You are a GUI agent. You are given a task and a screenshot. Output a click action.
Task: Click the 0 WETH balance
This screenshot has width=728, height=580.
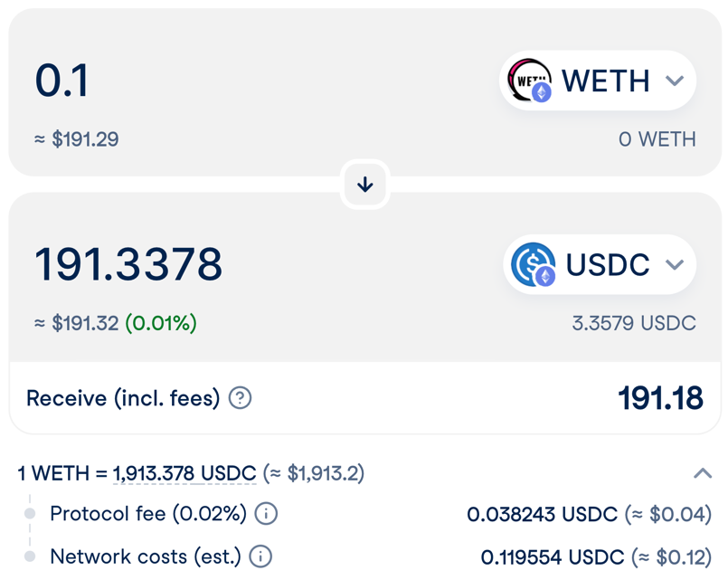click(x=657, y=139)
